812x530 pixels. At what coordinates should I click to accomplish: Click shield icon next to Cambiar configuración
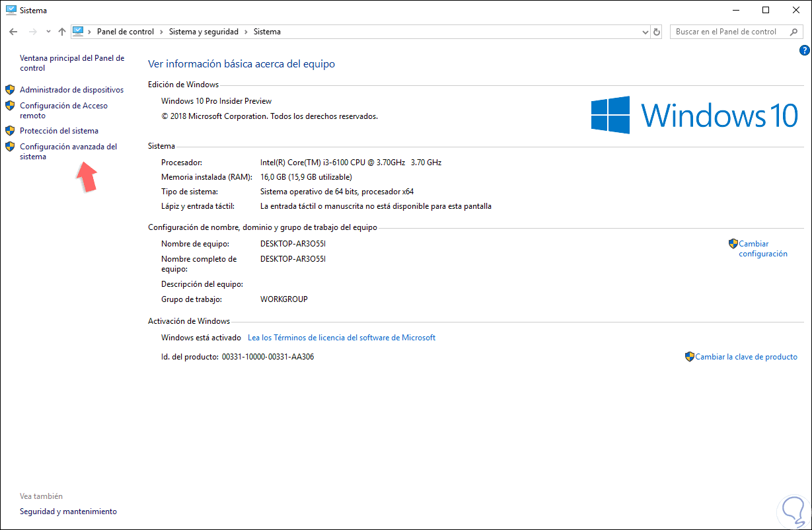(x=733, y=244)
